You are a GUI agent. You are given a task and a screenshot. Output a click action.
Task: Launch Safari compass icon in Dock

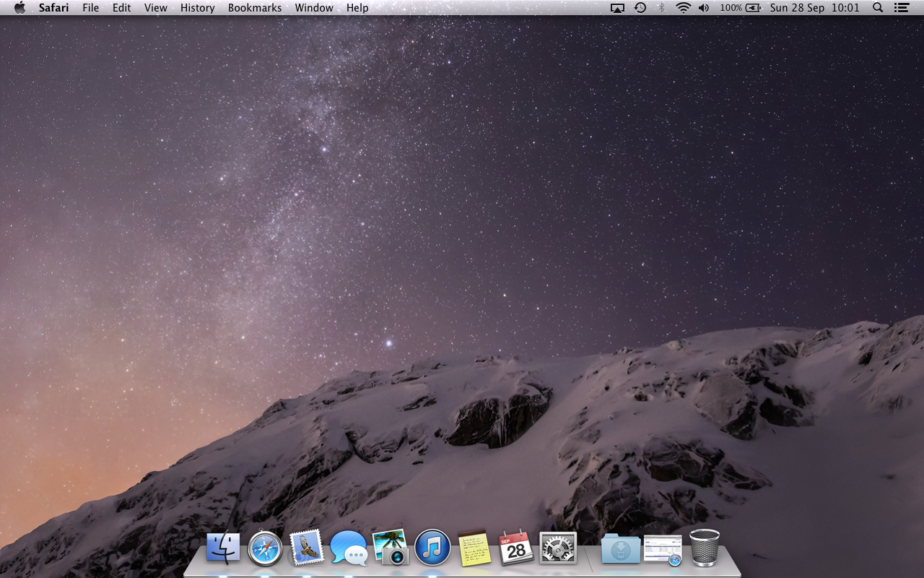coord(265,548)
